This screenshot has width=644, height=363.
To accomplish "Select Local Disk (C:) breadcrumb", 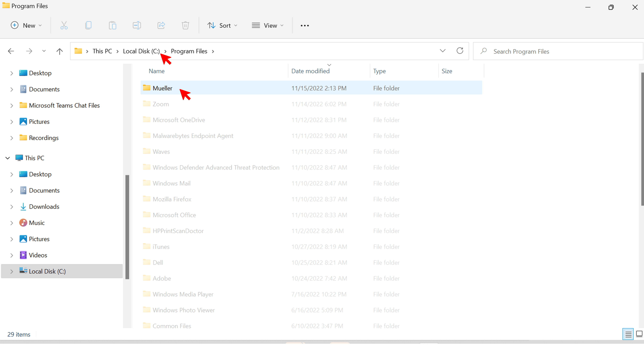I will pyautogui.click(x=141, y=51).
